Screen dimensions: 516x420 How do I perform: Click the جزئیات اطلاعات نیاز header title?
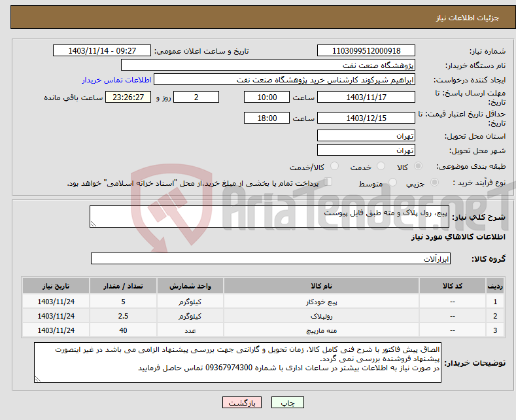(468, 18)
